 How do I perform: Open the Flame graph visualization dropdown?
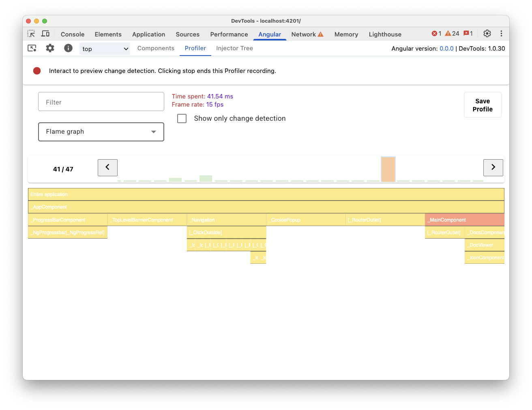[101, 132]
